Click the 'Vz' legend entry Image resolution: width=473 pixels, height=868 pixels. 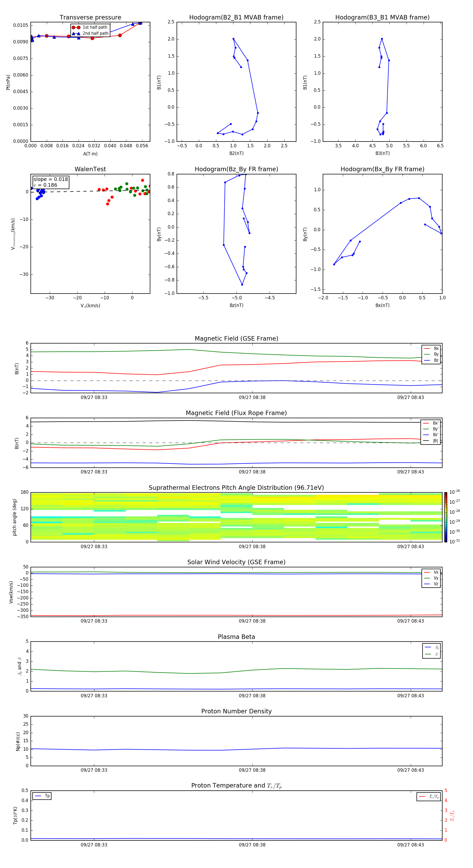[x=431, y=584]
